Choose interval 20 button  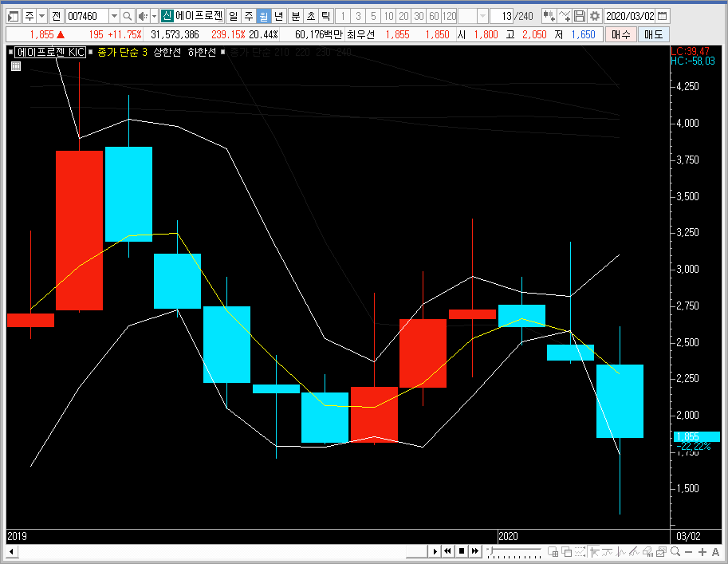(x=403, y=17)
